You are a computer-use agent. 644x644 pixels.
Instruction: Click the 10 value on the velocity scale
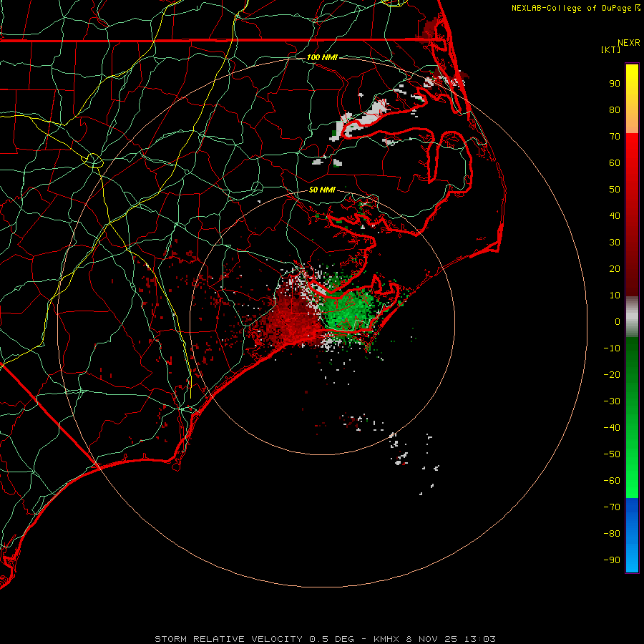(615, 296)
